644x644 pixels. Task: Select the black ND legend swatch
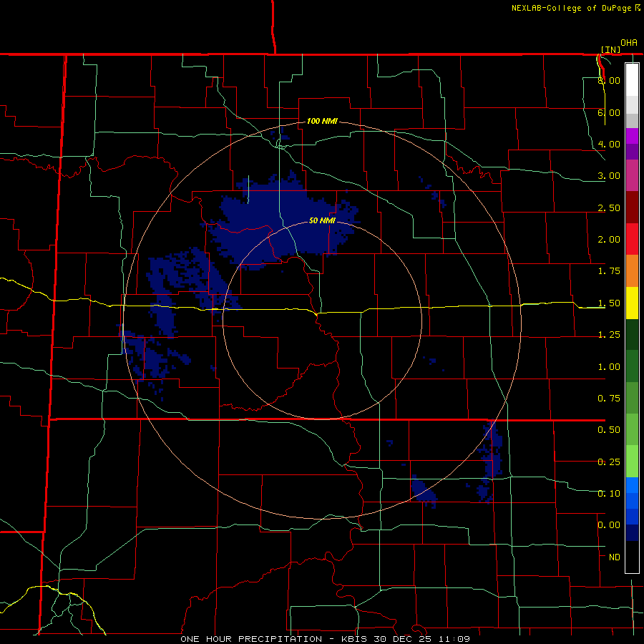coord(632,557)
